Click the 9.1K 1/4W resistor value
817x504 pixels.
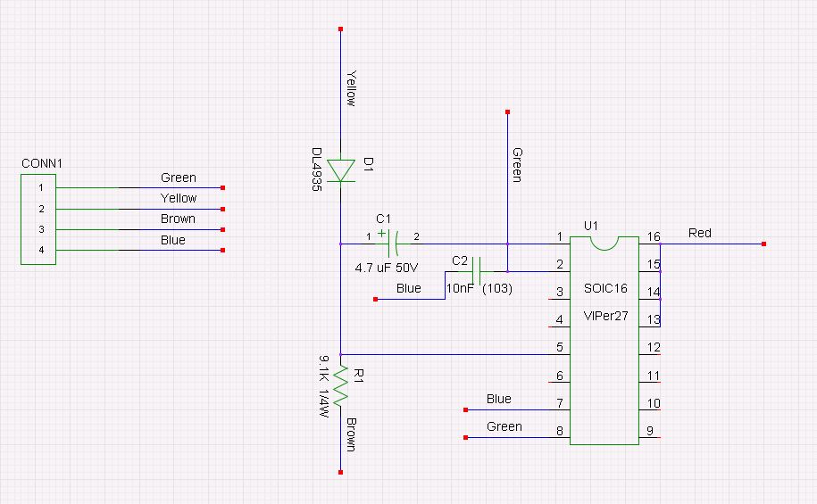click(x=324, y=386)
